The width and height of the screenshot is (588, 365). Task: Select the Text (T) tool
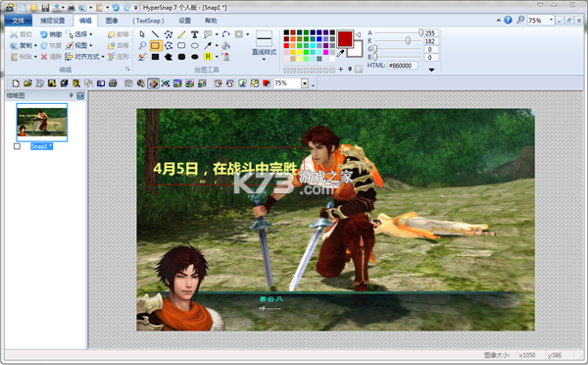tap(195, 34)
